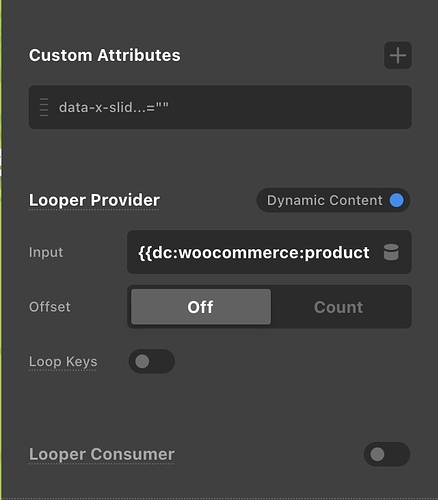Click the Offset label
This screenshot has width=438, height=500.
pos(50,307)
